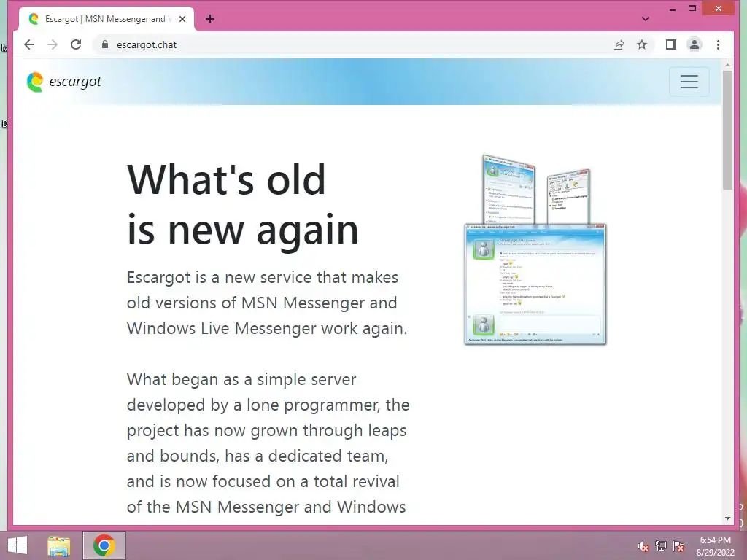Screen dimensions: 747x560
Task: Click the heading "What's old"
Action: click(x=226, y=179)
